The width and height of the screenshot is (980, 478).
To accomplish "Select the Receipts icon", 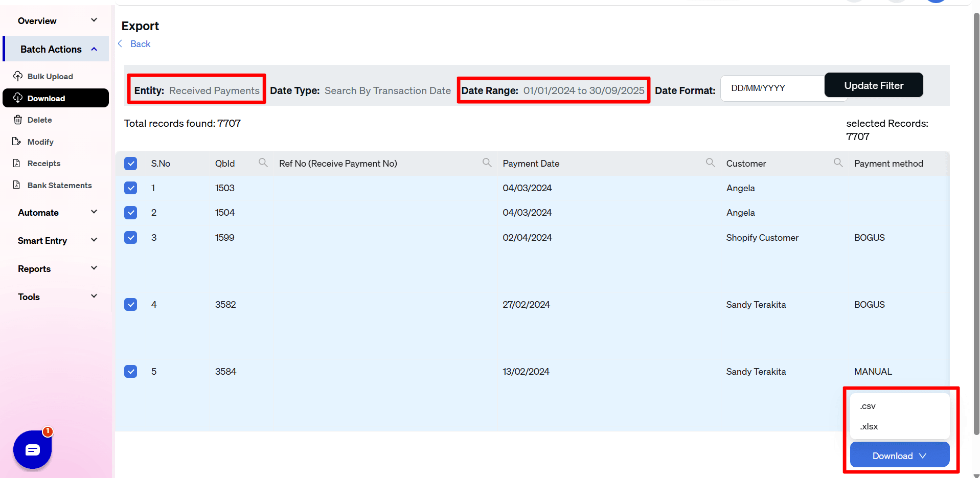I will (x=17, y=163).
